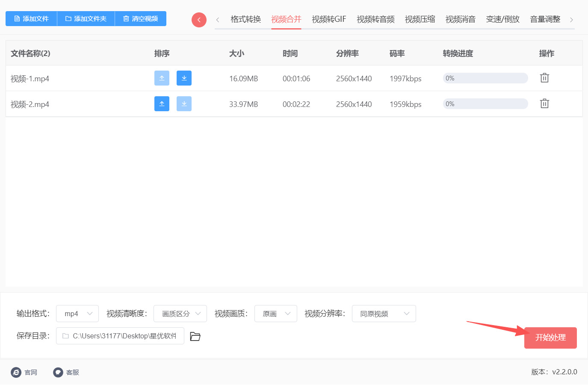Expand the 视频清晰度 画质区分 dropdown
This screenshot has height=385, width=588.
pos(180,314)
